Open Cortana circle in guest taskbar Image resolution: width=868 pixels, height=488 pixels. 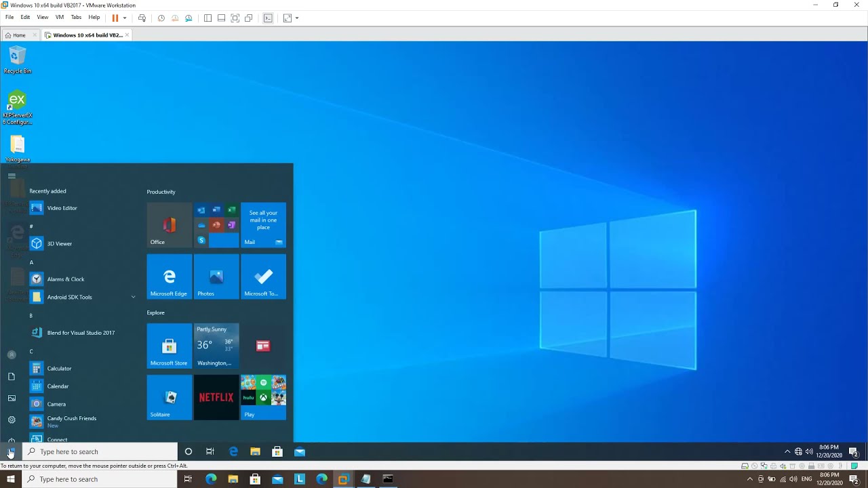tap(189, 451)
